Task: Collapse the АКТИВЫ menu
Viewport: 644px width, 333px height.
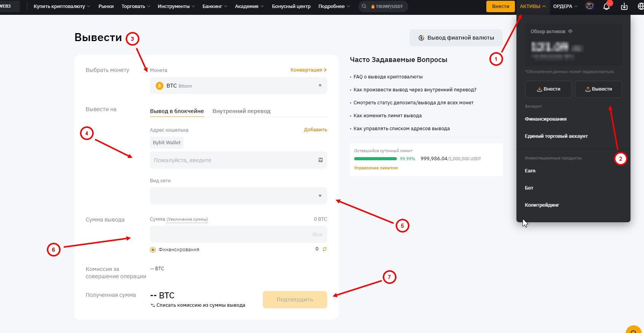Action: (533, 6)
